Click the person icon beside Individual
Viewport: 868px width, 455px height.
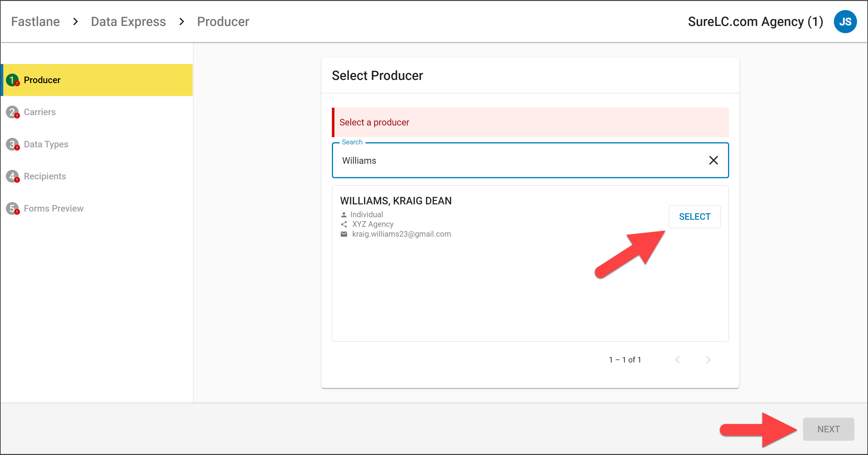(344, 214)
